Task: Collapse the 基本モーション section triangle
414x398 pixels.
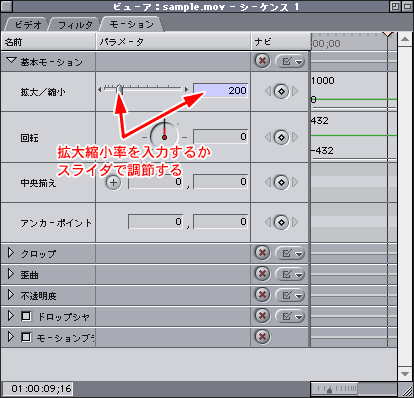Action: click(x=11, y=61)
